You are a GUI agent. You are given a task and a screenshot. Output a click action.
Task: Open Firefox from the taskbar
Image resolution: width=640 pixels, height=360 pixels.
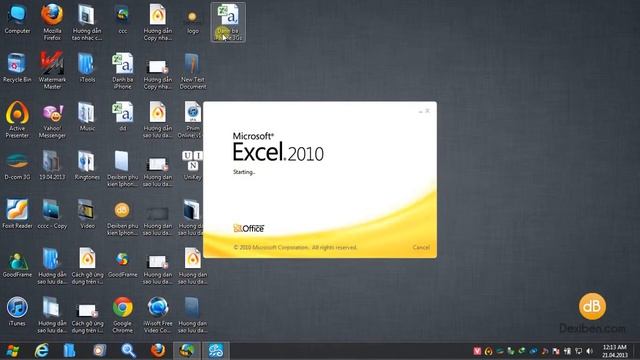pyautogui.click(x=158, y=351)
